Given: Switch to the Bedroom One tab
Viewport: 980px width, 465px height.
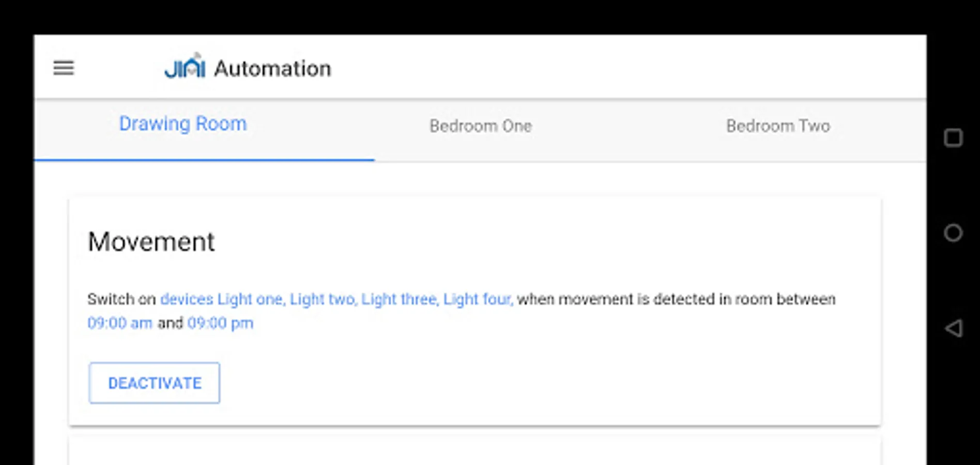Looking at the screenshot, I should pyautogui.click(x=481, y=126).
